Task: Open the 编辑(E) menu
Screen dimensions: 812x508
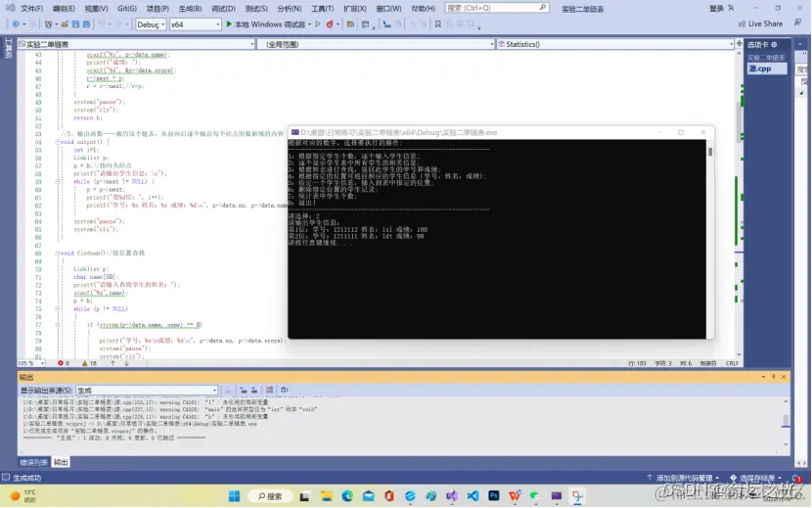Action: coord(64,8)
